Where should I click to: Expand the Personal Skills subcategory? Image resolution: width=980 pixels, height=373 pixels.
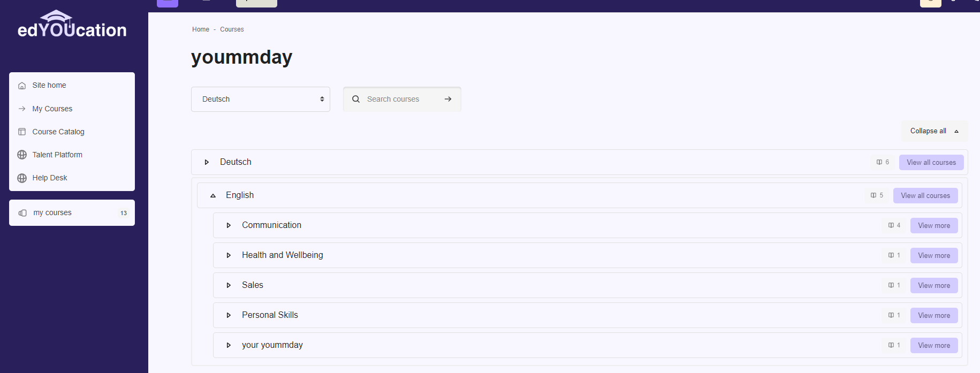229,315
